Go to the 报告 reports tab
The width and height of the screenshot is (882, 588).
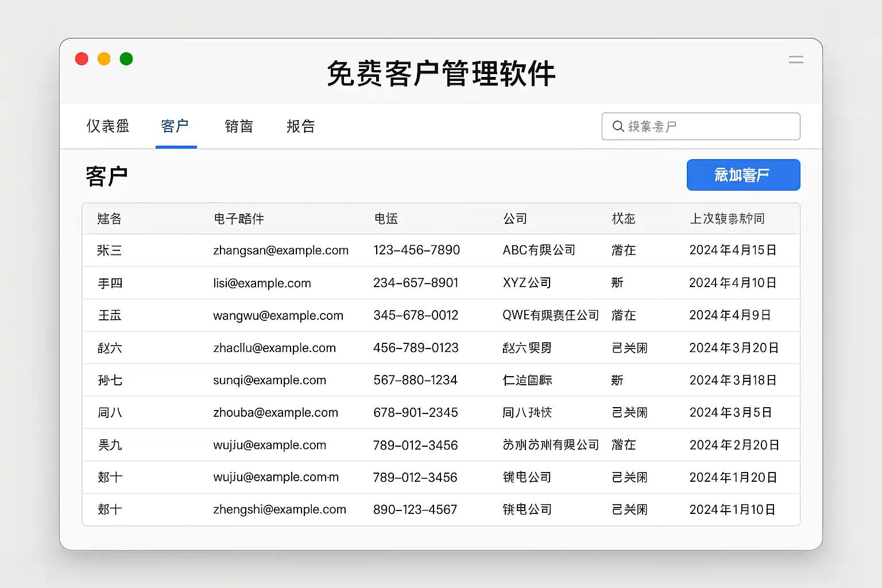click(301, 126)
